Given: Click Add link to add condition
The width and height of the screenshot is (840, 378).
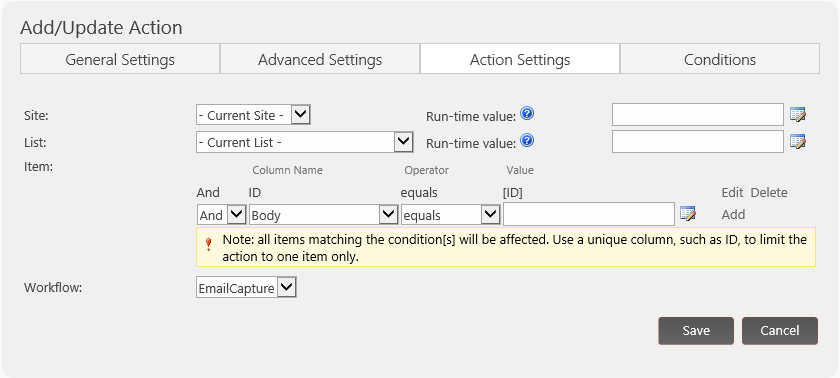Looking at the screenshot, I should coord(733,215).
